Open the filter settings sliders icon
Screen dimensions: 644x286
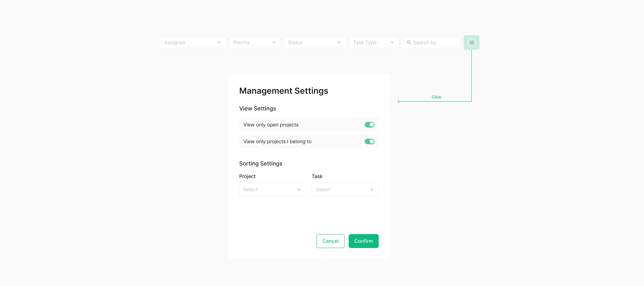pos(472,42)
